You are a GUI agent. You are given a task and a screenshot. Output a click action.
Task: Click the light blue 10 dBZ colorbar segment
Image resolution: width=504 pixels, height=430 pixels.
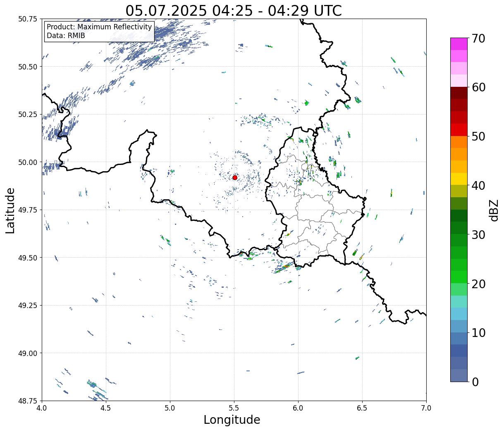[x=459, y=326]
